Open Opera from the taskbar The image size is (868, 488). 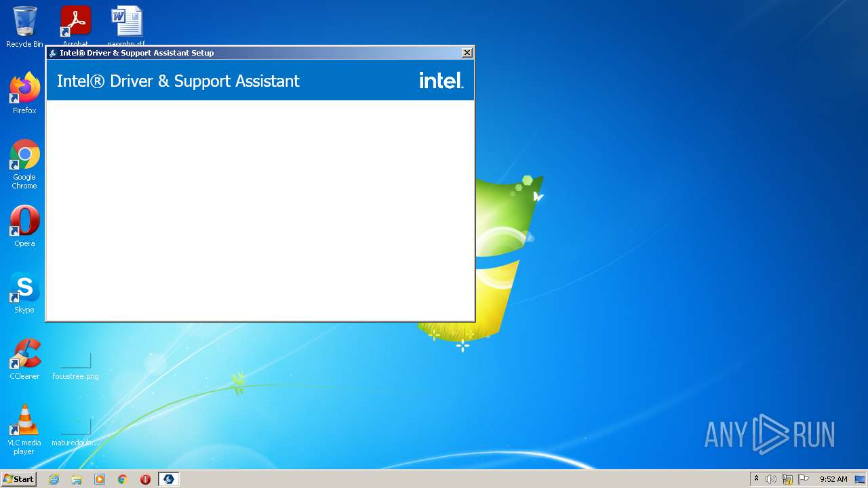(145, 479)
